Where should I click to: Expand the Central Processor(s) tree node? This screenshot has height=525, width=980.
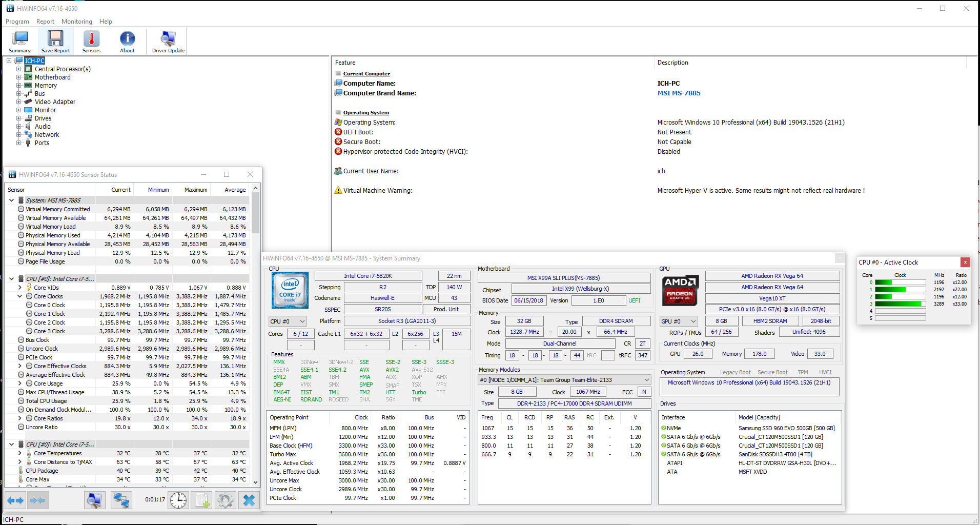(x=18, y=69)
